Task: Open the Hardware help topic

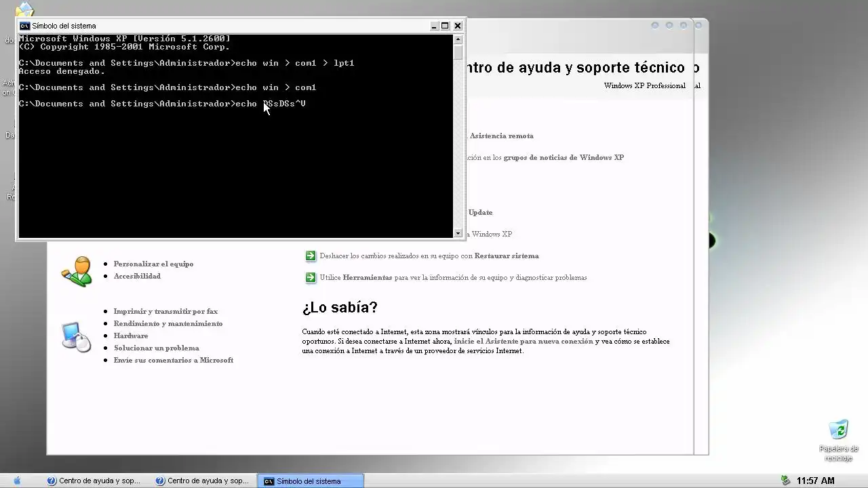Action: pyautogui.click(x=131, y=335)
